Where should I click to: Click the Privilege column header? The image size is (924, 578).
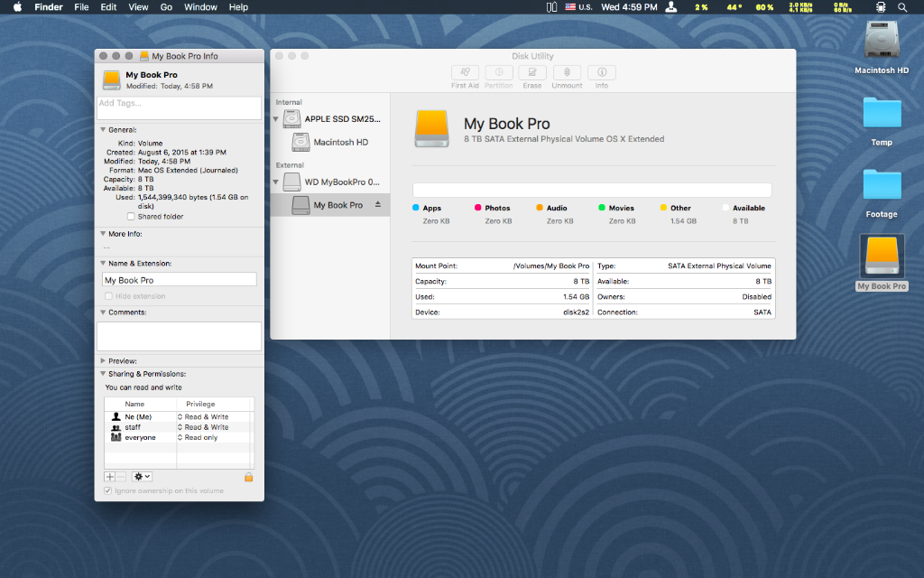click(200, 404)
